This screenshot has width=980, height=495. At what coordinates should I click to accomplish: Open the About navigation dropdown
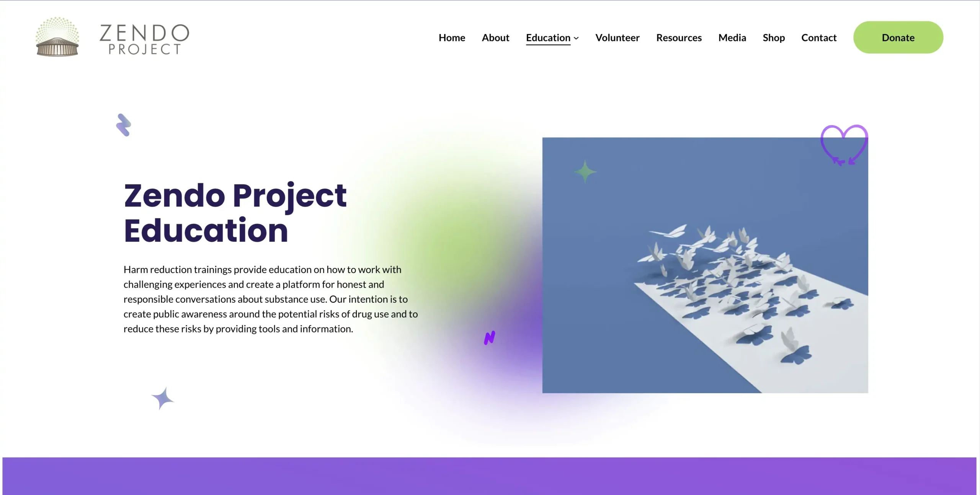tap(496, 37)
